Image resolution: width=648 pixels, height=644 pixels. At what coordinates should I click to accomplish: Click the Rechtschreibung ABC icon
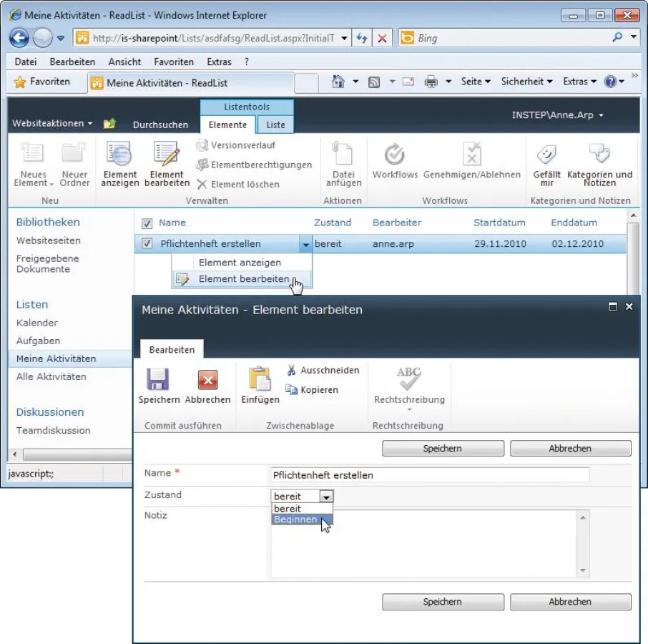click(x=408, y=378)
